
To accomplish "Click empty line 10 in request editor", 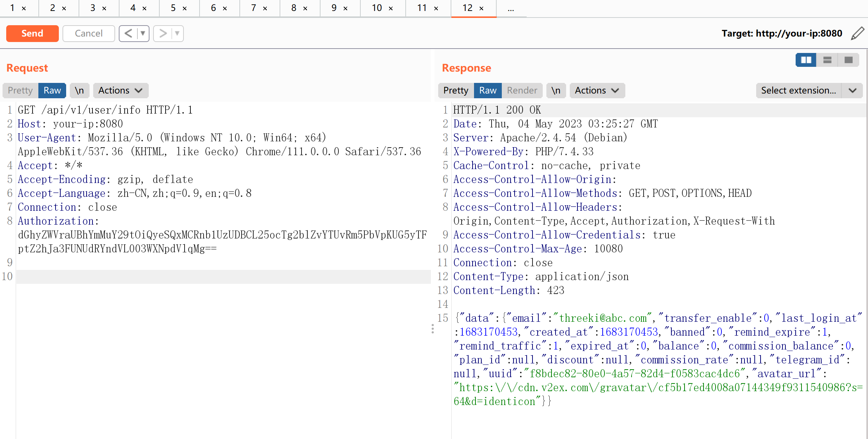I will (x=219, y=276).
